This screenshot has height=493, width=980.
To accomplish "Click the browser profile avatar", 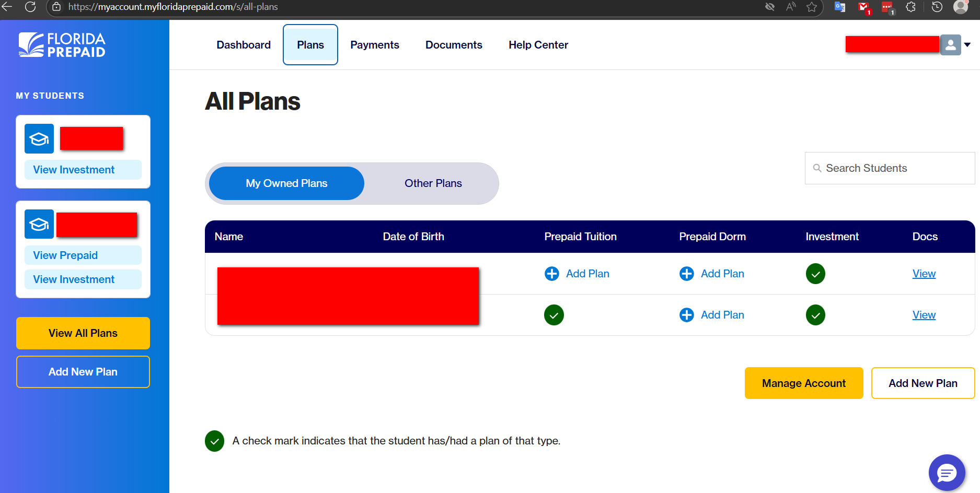I will pos(961,7).
